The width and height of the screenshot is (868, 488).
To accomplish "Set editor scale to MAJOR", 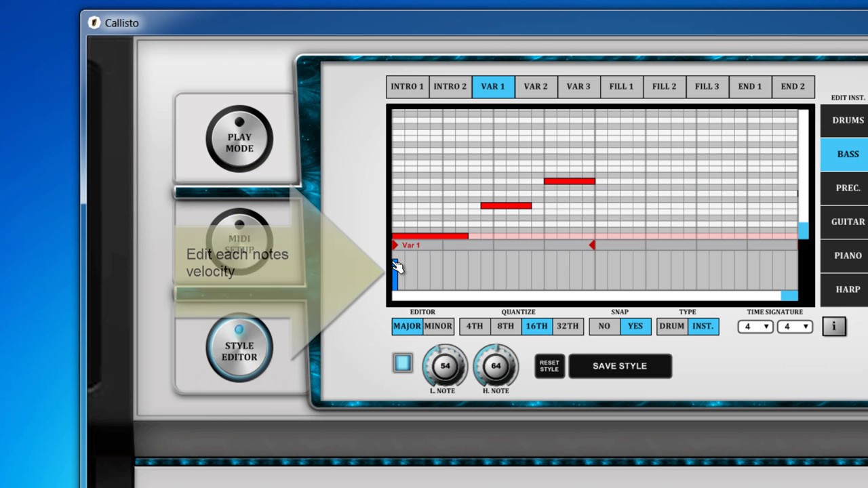I will 407,326.
